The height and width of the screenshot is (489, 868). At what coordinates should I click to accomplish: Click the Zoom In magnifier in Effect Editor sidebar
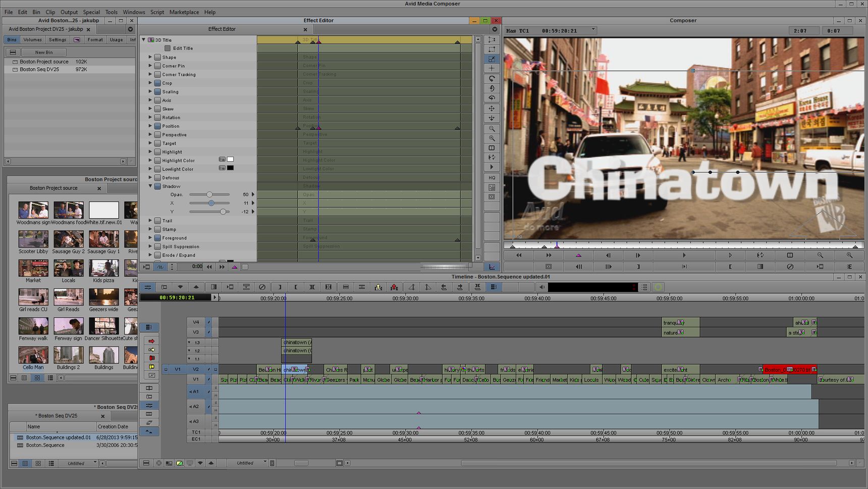coord(492,138)
